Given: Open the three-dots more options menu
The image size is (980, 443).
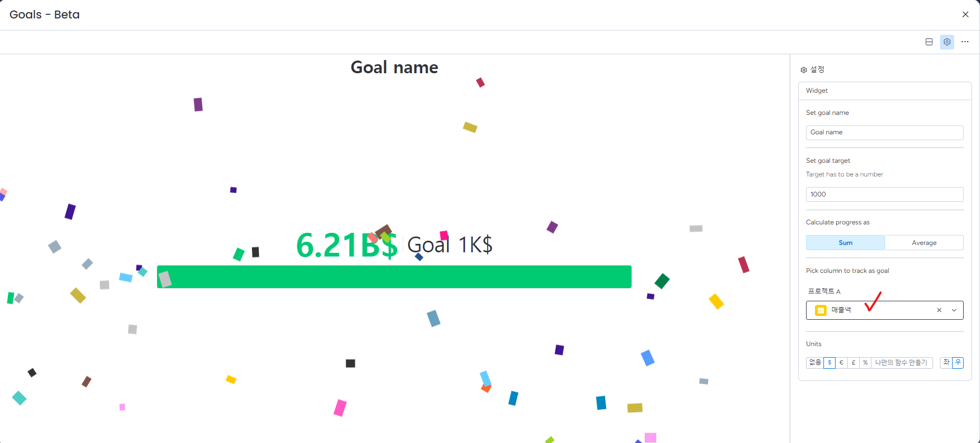Looking at the screenshot, I should (965, 42).
